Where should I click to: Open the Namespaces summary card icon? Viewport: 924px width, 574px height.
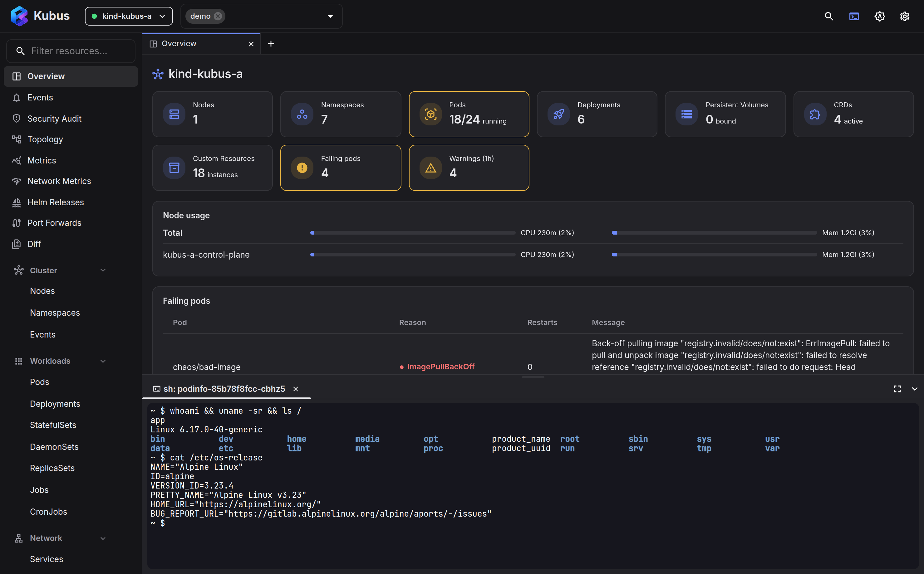302,114
